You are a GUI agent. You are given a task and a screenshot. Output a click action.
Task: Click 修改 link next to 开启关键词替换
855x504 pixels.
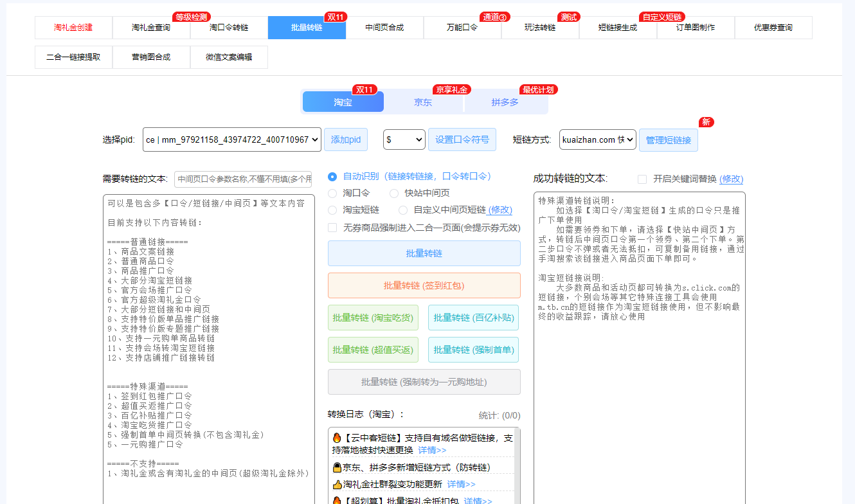pyautogui.click(x=731, y=179)
